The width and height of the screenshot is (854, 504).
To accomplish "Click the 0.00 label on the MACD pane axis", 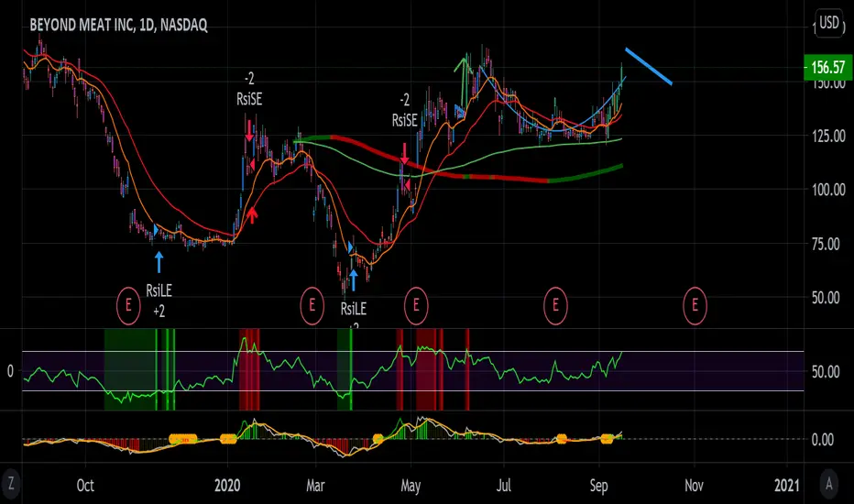I will tap(823, 440).
